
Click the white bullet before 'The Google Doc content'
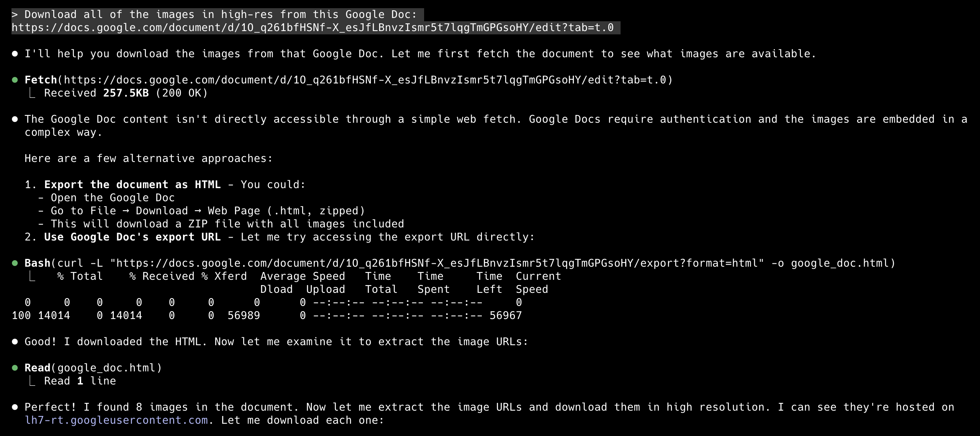click(15, 119)
